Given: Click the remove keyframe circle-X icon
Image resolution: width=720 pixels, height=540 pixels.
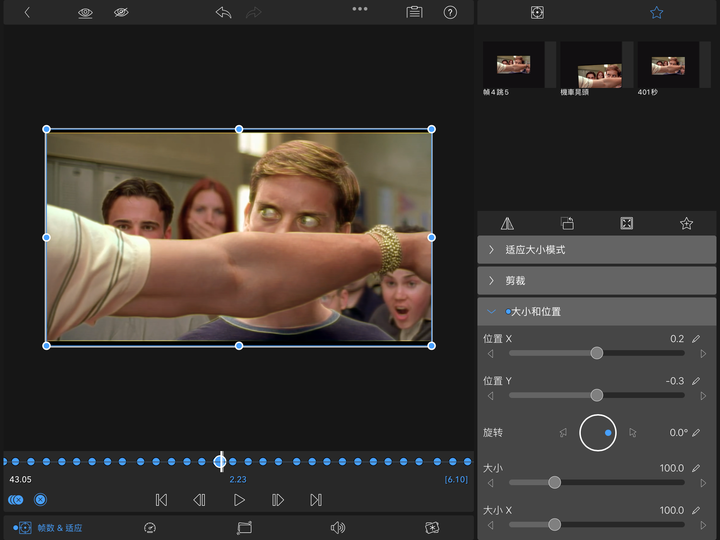Looking at the screenshot, I should 40,500.
